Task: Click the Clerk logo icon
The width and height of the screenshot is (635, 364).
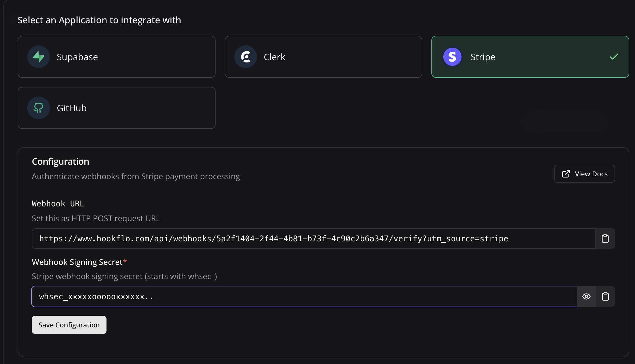Action: [246, 57]
